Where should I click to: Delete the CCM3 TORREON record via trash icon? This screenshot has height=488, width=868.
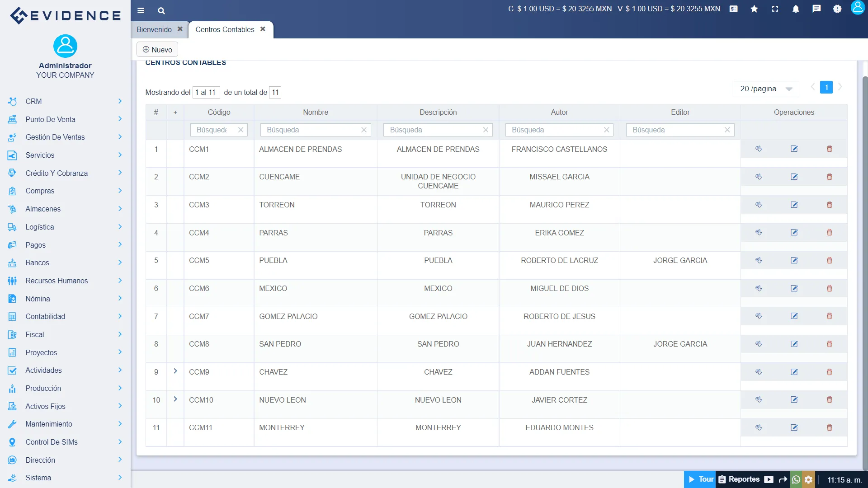tap(829, 205)
